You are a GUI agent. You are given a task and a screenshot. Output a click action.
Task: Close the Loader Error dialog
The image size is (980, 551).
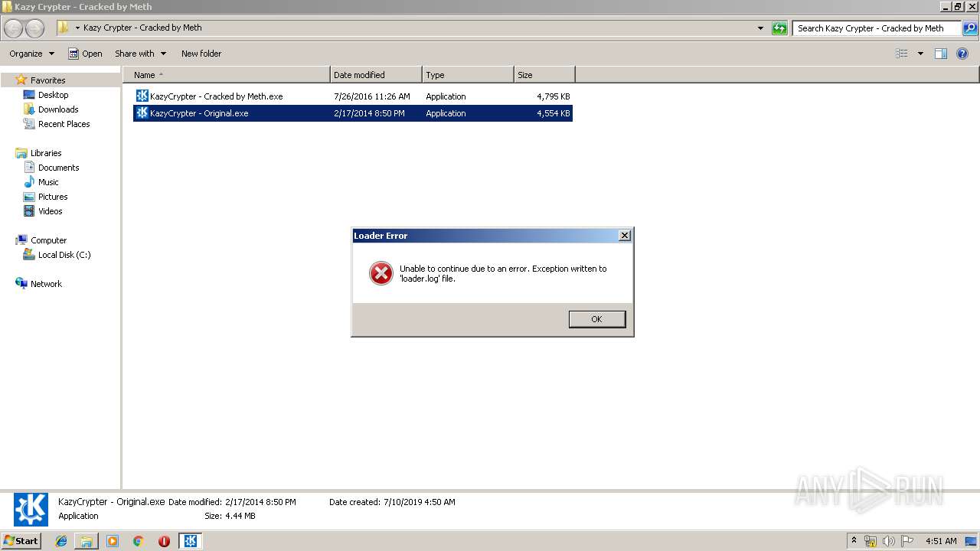(625, 236)
